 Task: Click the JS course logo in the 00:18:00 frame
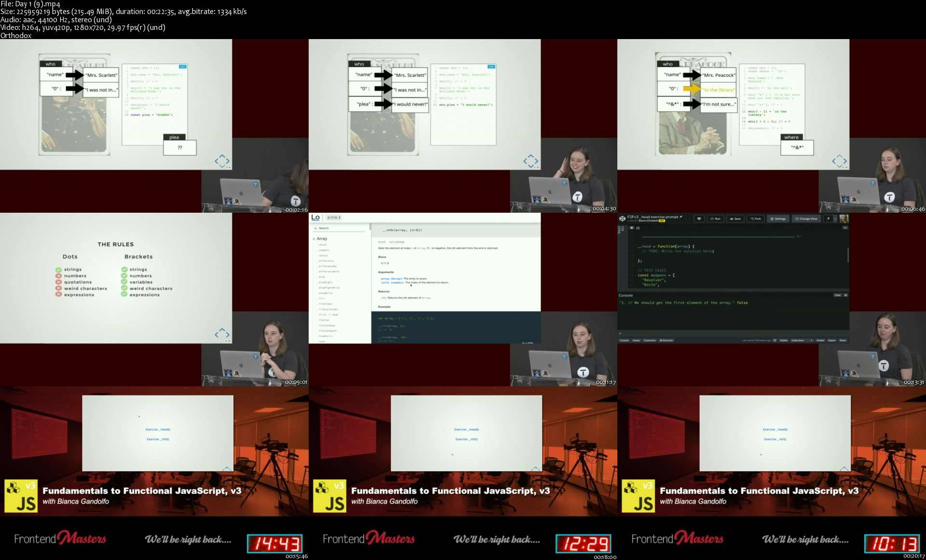[x=329, y=496]
